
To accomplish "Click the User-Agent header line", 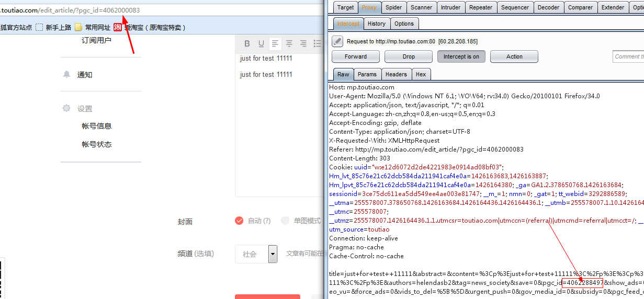I will [x=465, y=96].
